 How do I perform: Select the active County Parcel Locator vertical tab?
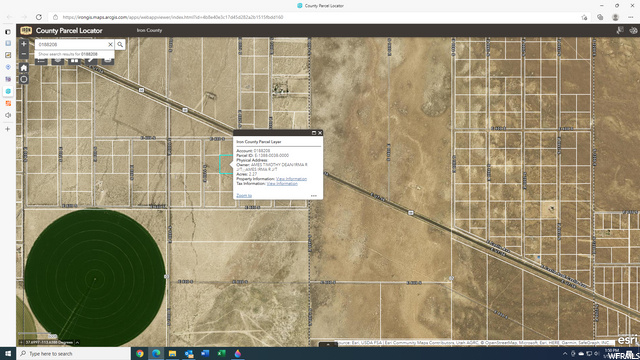[8, 91]
